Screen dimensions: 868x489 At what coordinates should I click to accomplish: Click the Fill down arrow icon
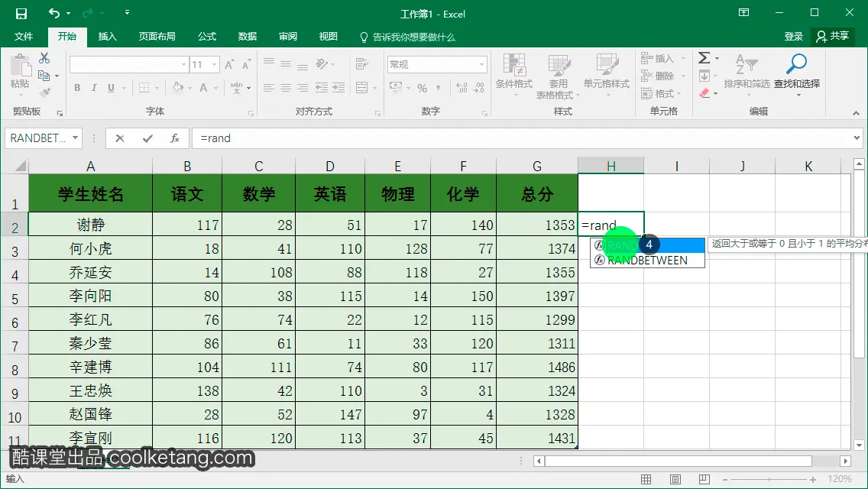pyautogui.click(x=704, y=76)
